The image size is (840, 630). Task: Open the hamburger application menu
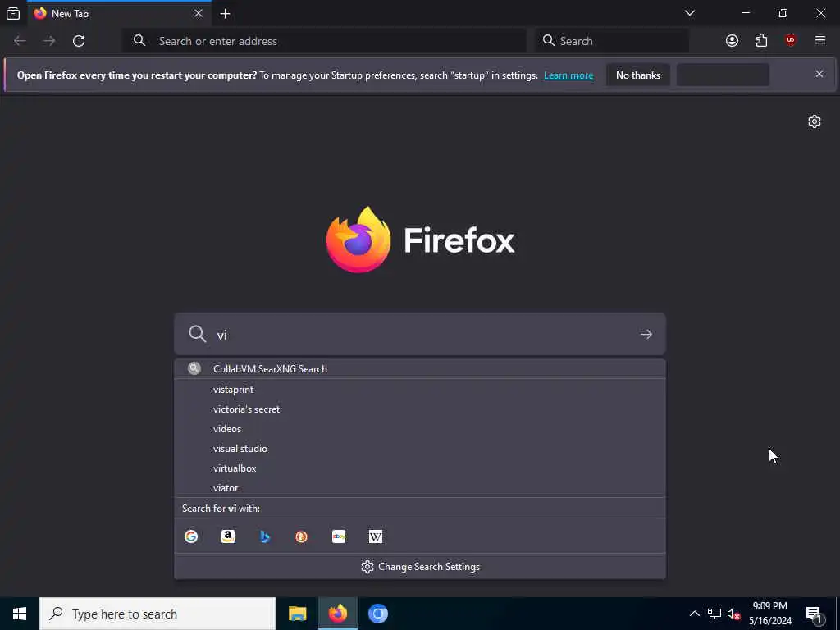pyautogui.click(x=820, y=41)
